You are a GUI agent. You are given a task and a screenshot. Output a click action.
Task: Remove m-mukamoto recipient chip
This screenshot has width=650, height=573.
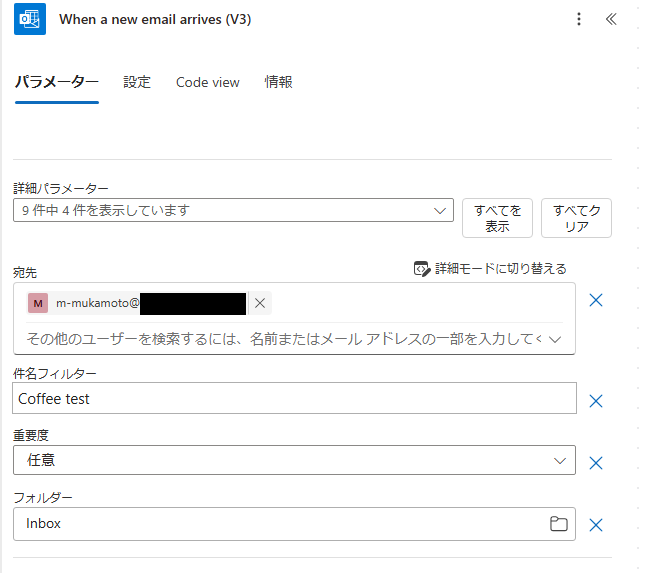260,303
